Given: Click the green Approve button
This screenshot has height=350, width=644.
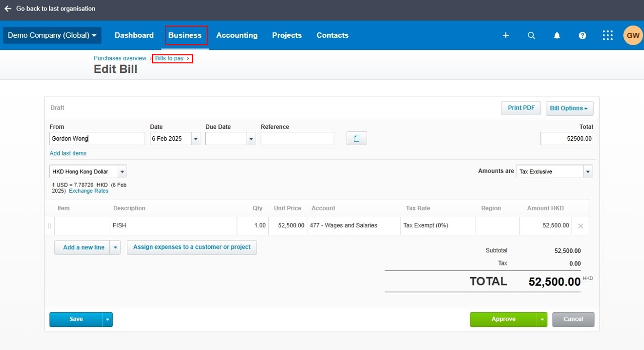Looking at the screenshot, I should pyautogui.click(x=504, y=319).
